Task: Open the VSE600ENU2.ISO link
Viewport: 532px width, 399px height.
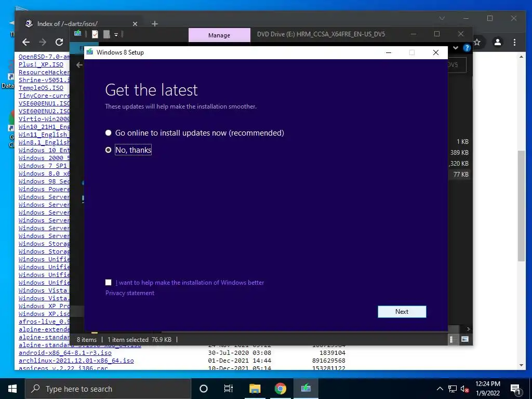Action: (44, 111)
